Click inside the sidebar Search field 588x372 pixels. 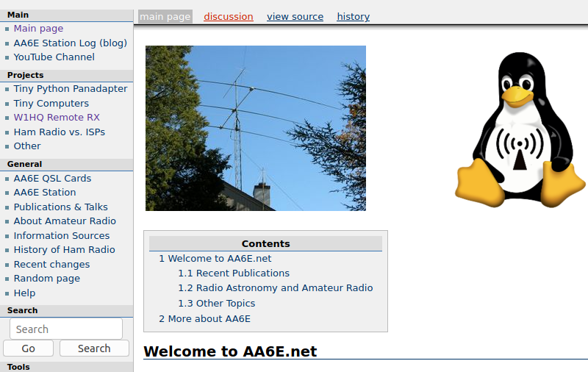(x=66, y=329)
